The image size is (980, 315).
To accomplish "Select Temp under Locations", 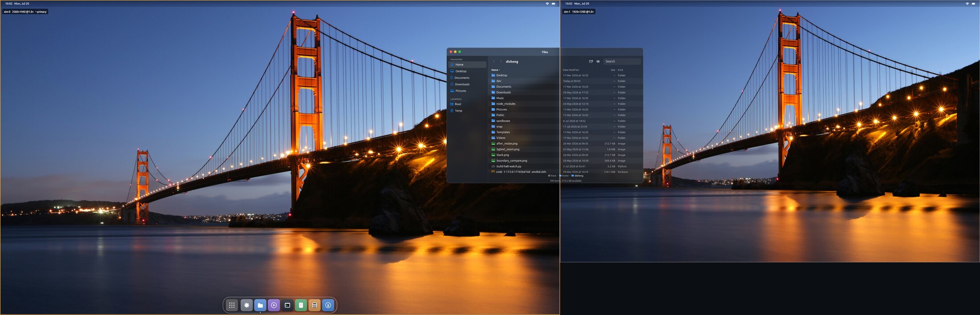I will (x=467, y=111).
